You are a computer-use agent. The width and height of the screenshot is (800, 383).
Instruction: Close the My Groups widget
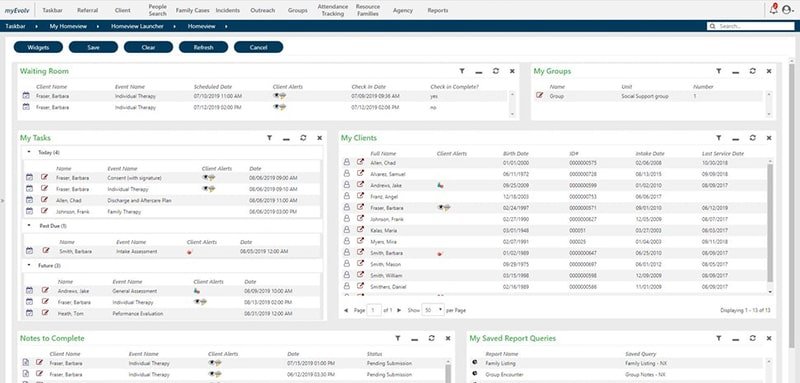(769, 71)
